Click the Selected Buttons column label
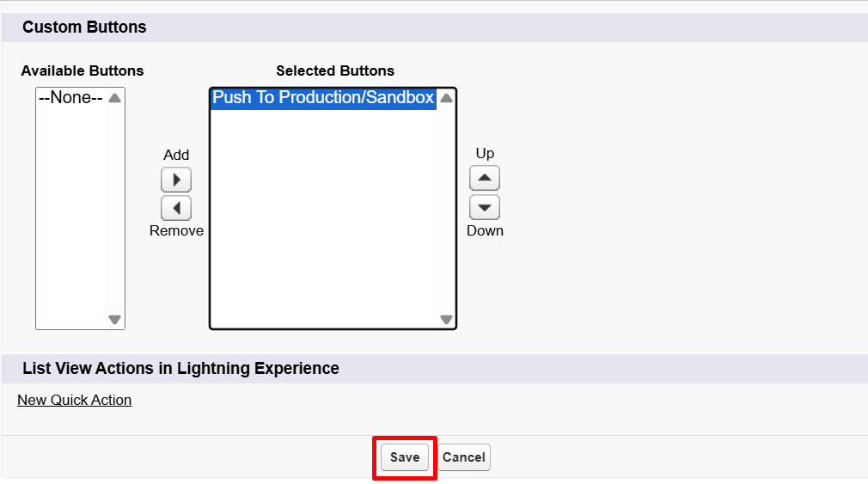The image size is (868, 484). 335,70
